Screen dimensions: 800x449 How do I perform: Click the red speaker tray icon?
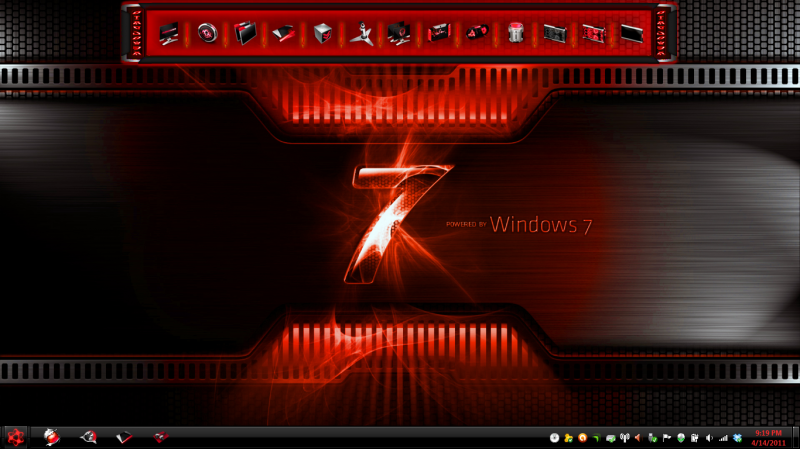pyautogui.click(x=638, y=438)
